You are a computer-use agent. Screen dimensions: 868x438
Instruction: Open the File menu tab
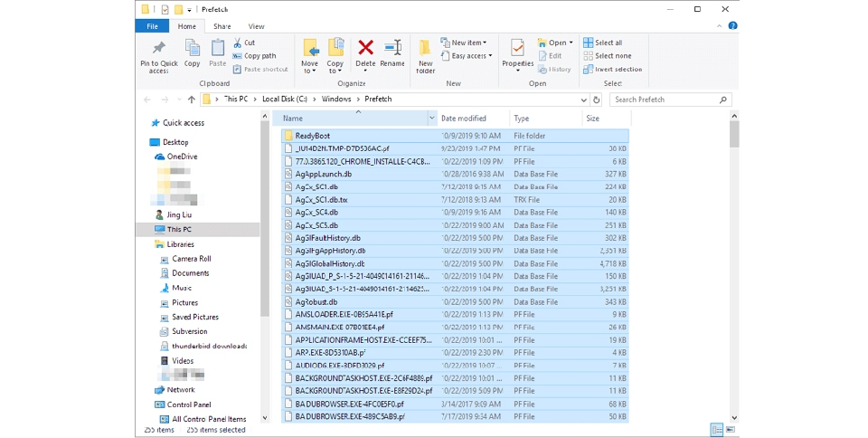153,26
